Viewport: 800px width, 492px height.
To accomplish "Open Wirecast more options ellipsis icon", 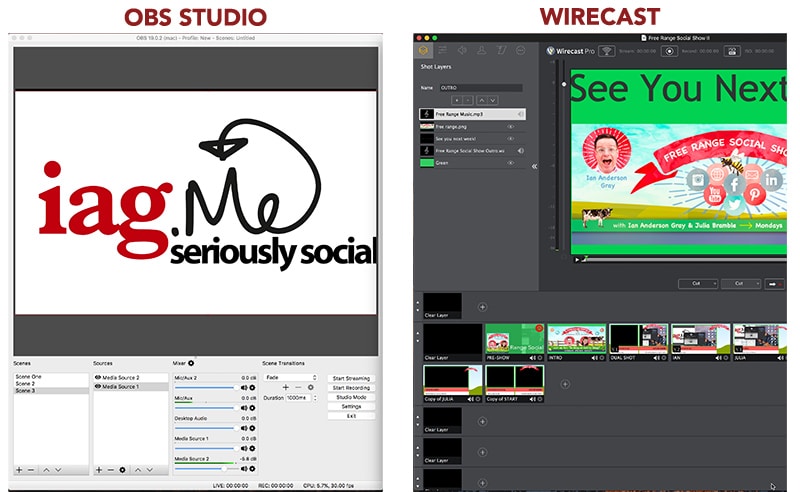I will pyautogui.click(x=520, y=50).
